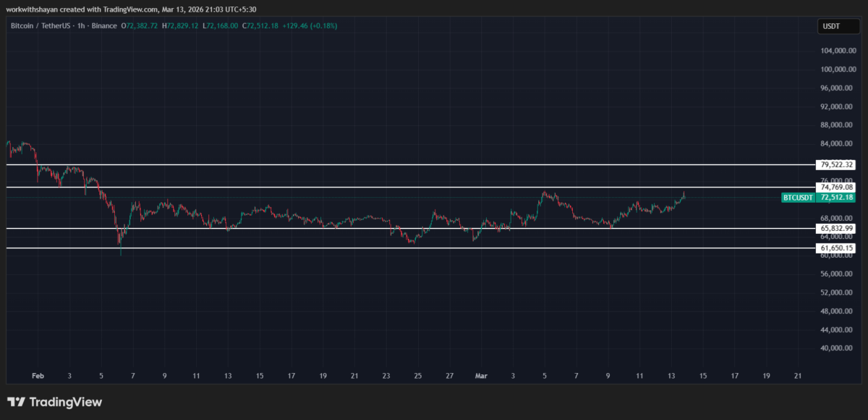This screenshot has width=868, height=420.
Task: Open the USDT currency selector
Action: [838, 25]
